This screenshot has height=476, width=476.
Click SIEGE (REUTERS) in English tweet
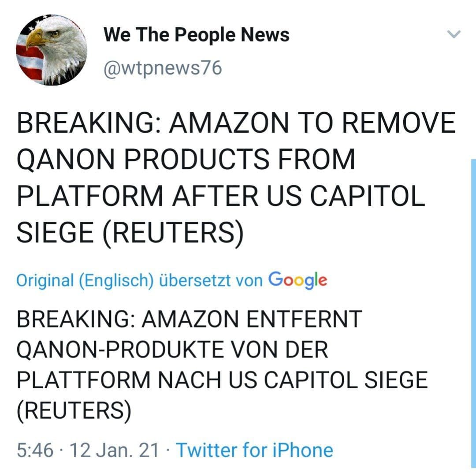pyautogui.click(x=130, y=234)
